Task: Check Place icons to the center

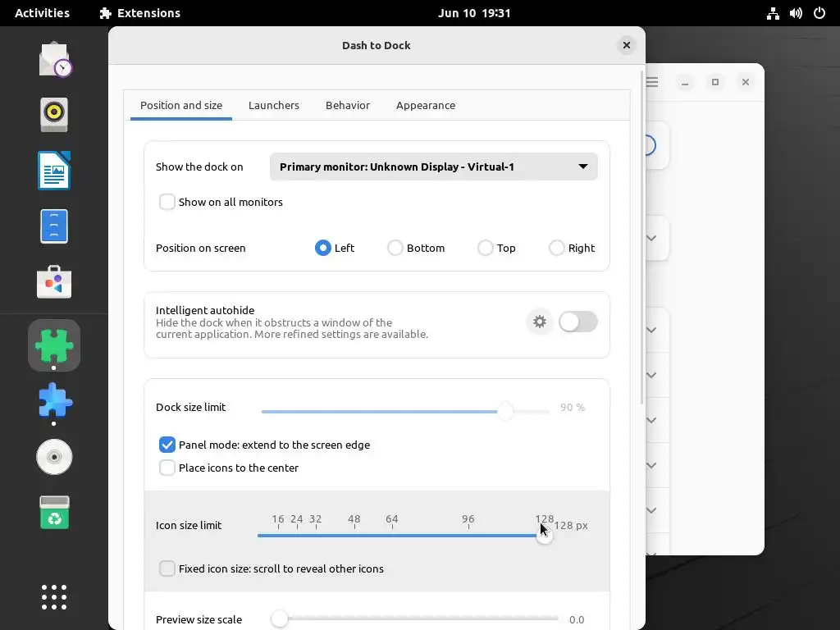Action: click(x=167, y=468)
